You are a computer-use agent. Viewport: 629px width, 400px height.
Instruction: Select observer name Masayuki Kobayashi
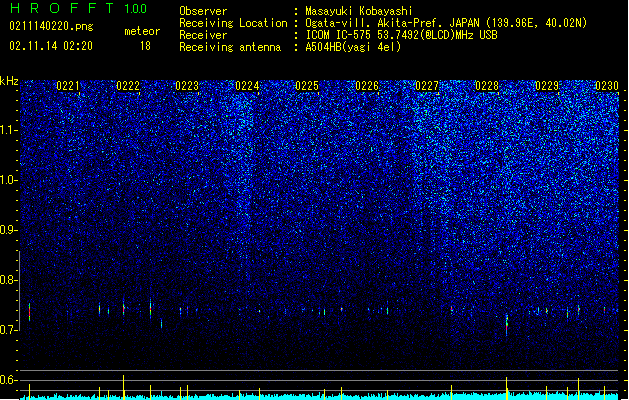[359, 11]
